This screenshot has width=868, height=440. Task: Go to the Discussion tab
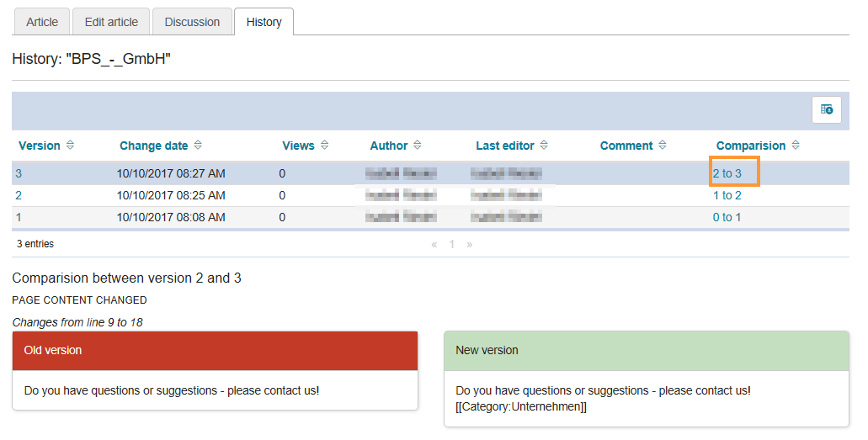pyautogui.click(x=192, y=22)
